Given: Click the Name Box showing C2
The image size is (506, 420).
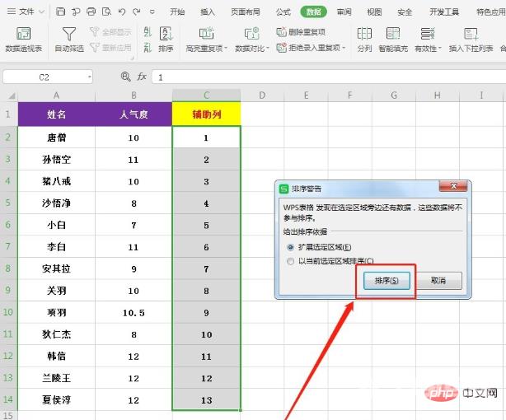Looking at the screenshot, I should pyautogui.click(x=45, y=76).
